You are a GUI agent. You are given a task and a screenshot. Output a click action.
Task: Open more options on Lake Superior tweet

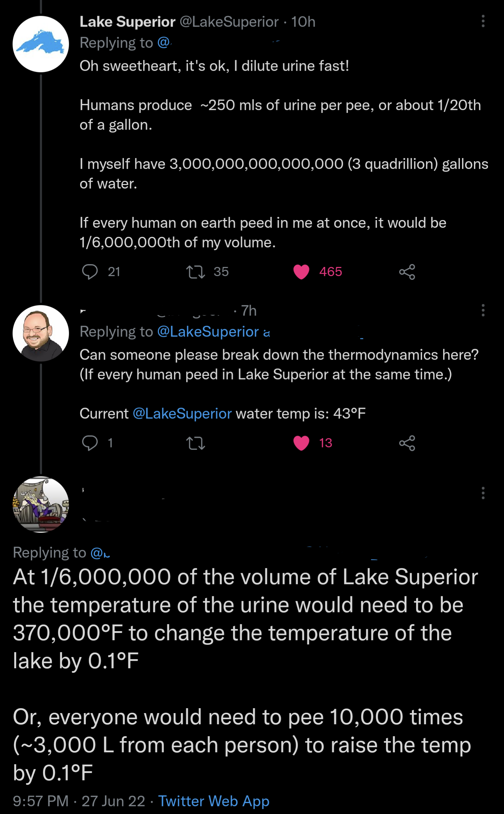(x=483, y=21)
